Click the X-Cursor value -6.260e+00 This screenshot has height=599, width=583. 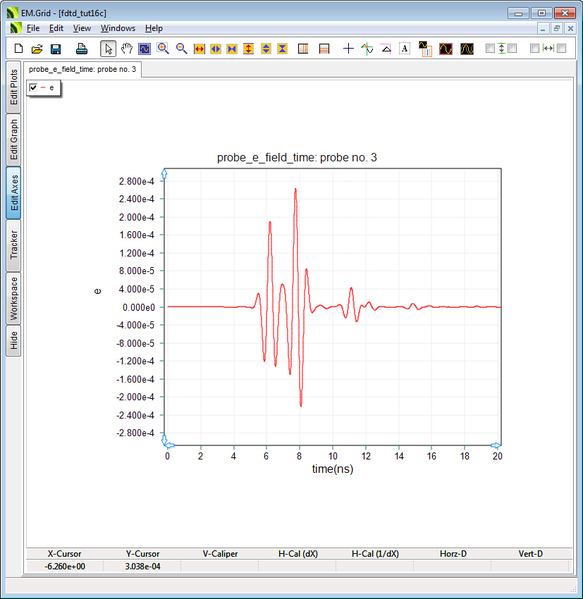(x=65, y=567)
